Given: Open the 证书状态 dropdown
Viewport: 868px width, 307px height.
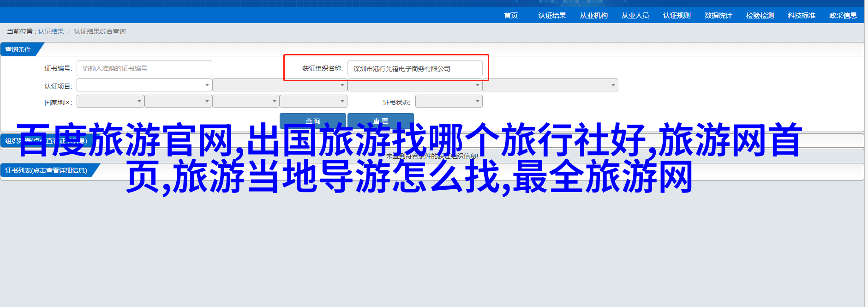Looking at the screenshot, I should coord(449,101).
